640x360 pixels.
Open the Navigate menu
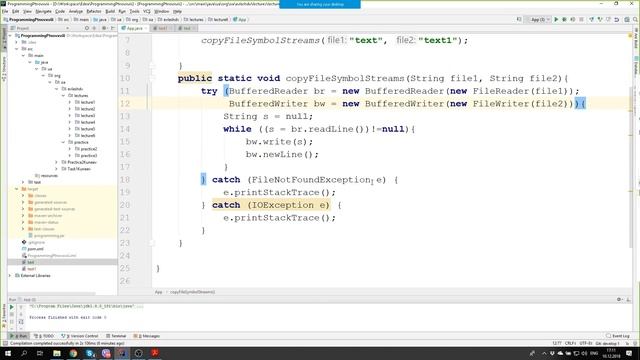pyautogui.click(x=43, y=11)
